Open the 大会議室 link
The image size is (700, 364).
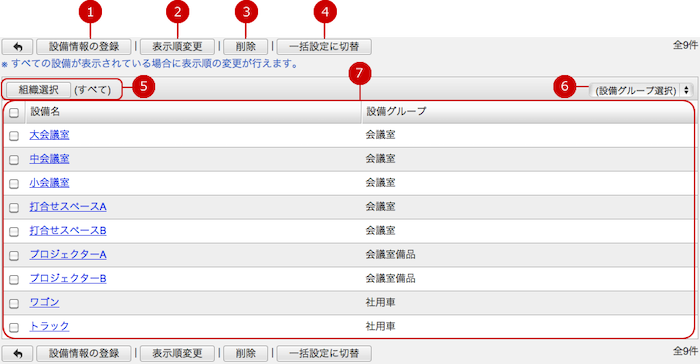pyautogui.click(x=50, y=135)
